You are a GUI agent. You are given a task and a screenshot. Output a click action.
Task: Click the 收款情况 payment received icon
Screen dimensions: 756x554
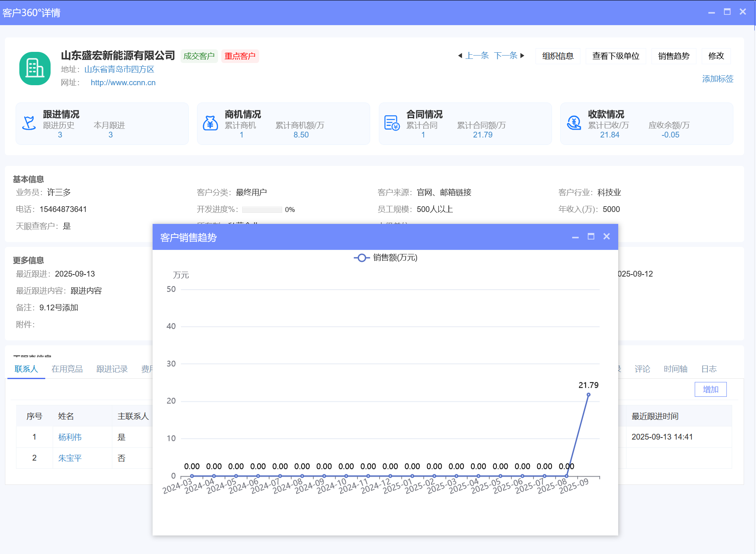tap(574, 123)
